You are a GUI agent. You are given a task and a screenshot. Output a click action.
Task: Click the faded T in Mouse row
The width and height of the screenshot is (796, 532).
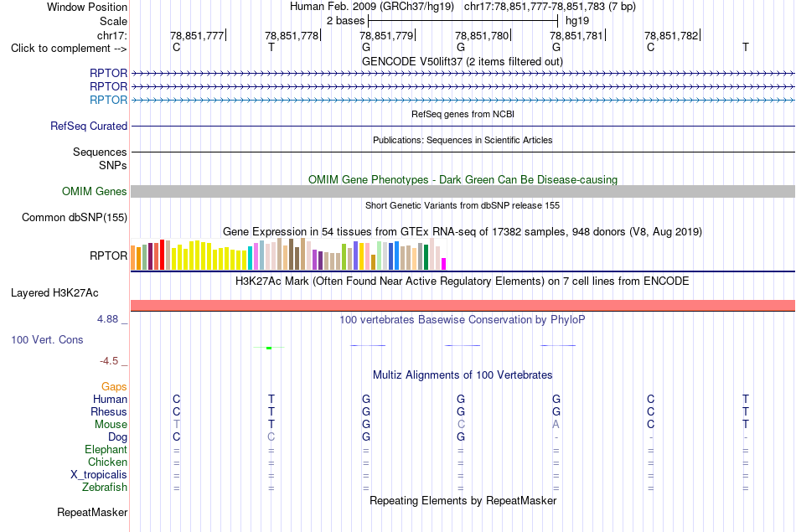pos(176,425)
